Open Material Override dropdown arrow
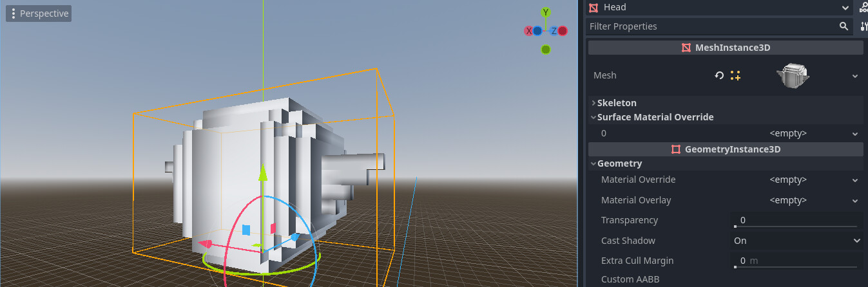 tap(855, 180)
